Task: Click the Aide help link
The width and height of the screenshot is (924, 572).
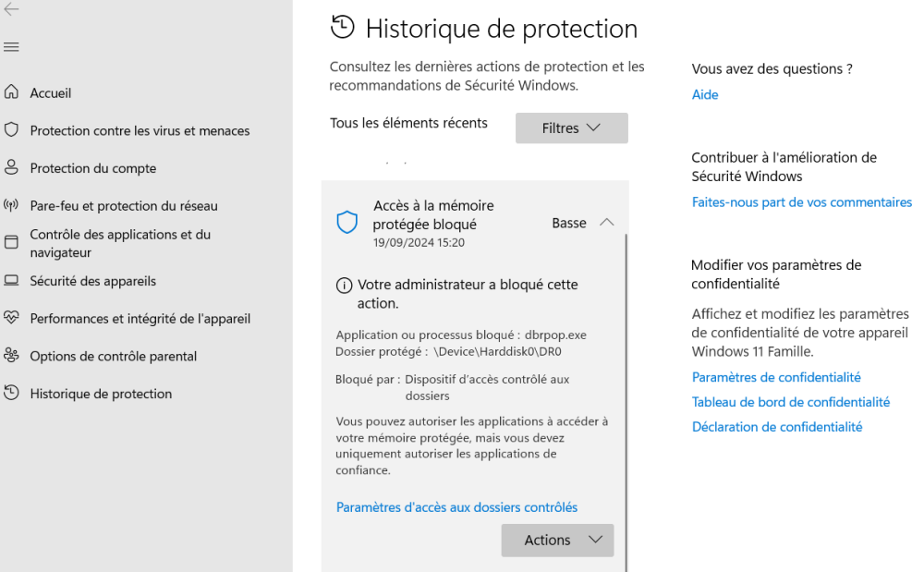Action: click(704, 94)
